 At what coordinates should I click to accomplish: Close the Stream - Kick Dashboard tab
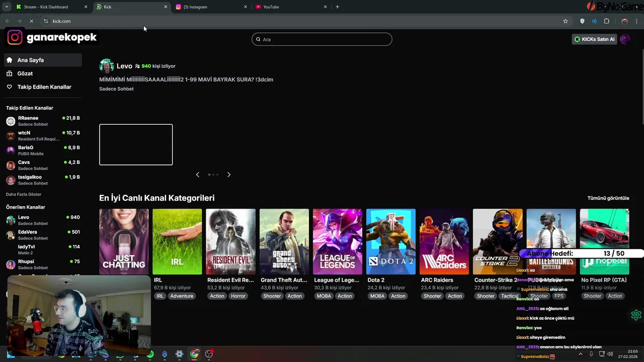pos(86,7)
